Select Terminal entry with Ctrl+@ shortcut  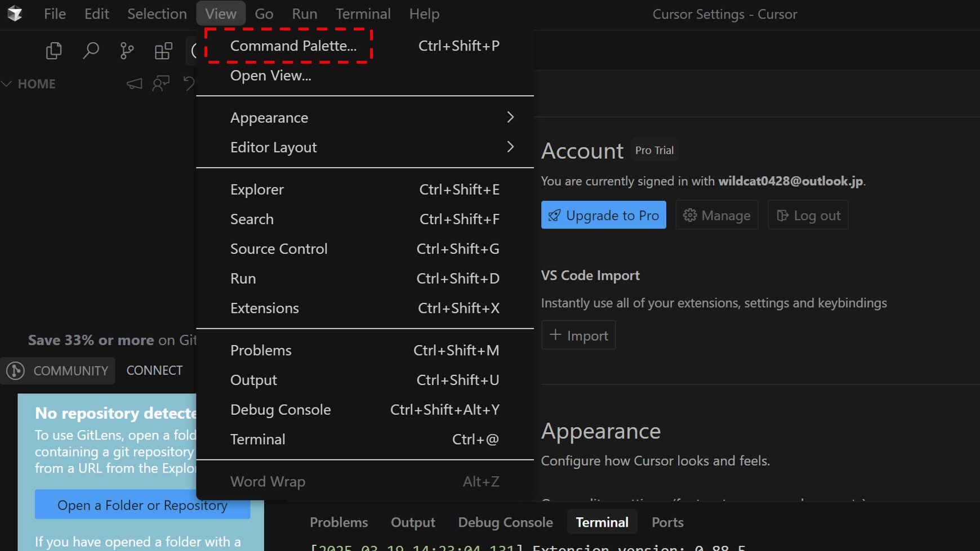(x=365, y=440)
